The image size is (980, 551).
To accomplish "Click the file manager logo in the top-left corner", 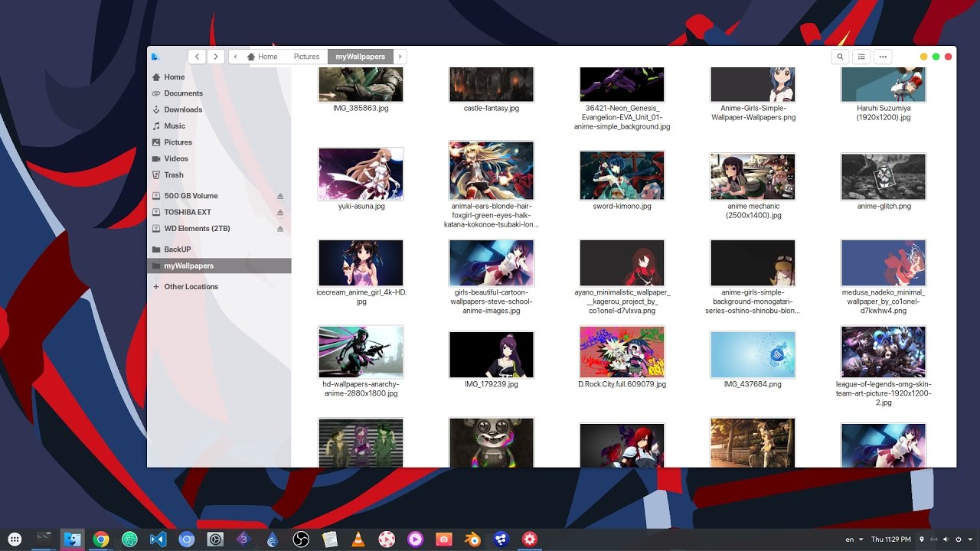I will click(155, 57).
